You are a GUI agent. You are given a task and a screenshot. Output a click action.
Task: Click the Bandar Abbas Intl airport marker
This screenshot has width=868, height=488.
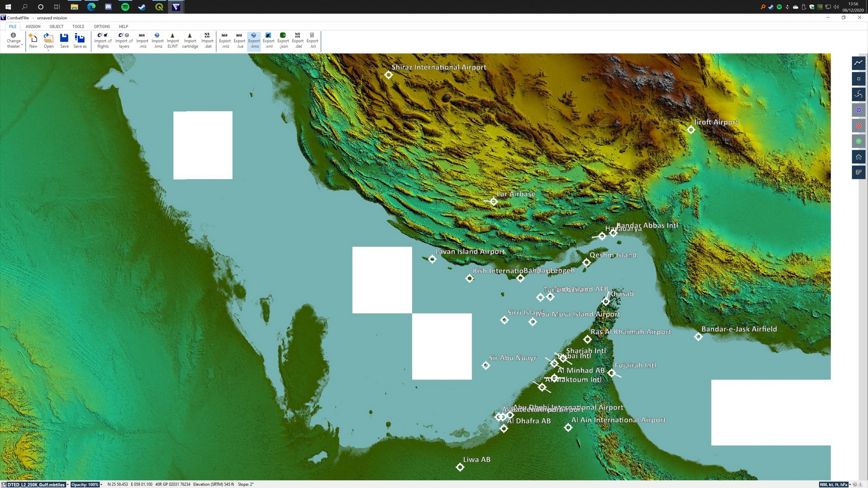613,233
